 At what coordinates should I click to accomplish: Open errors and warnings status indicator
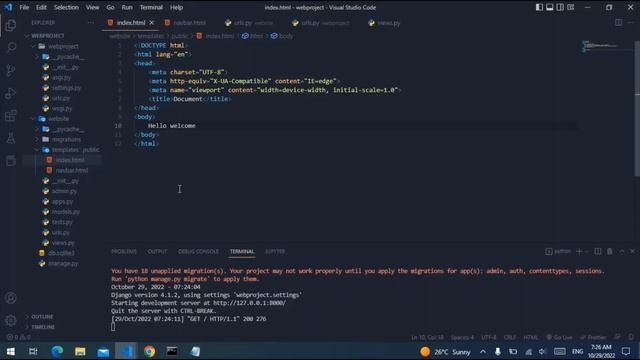coord(19,337)
